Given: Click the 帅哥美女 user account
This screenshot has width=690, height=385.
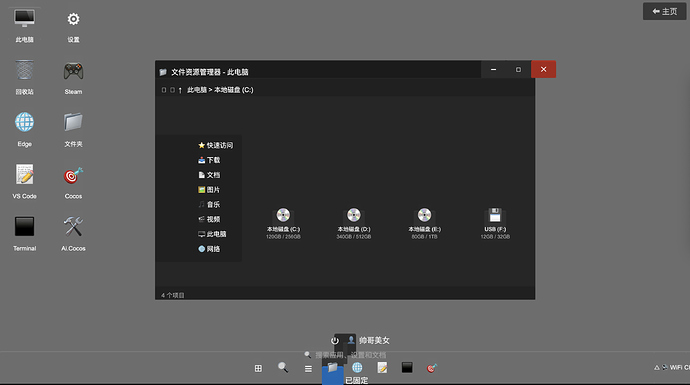Looking at the screenshot, I should [x=369, y=340].
